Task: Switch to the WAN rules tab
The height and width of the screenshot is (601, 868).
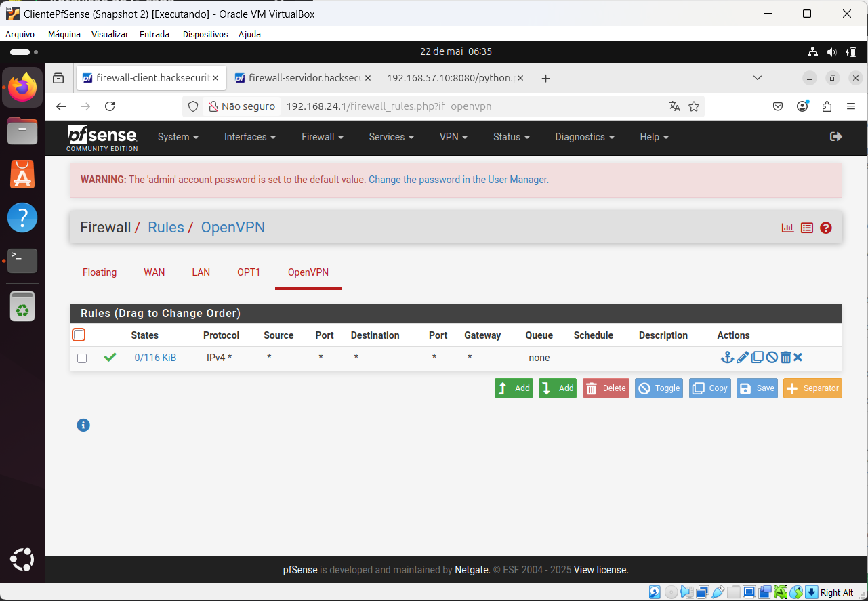Action: [x=154, y=272]
